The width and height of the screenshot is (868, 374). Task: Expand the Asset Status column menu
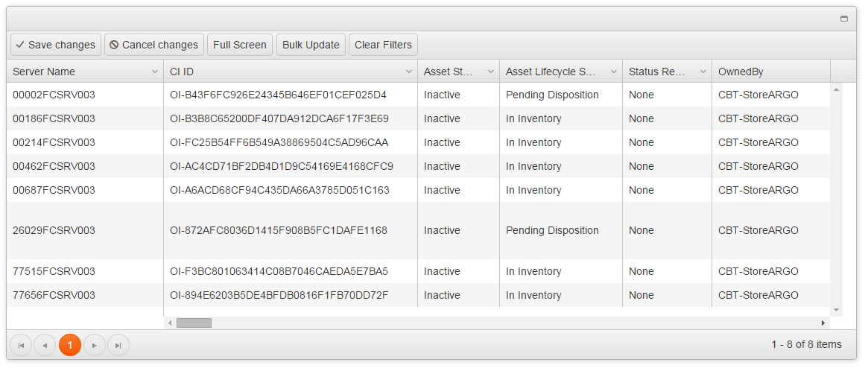[491, 72]
